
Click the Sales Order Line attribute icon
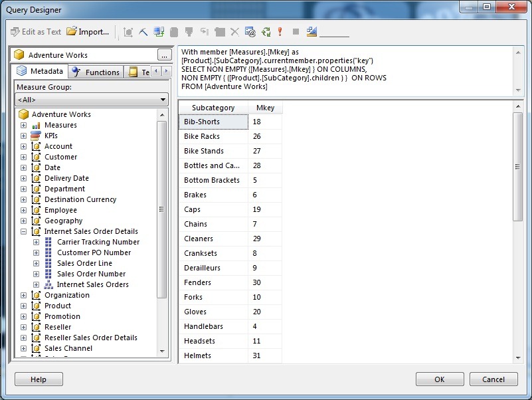click(48, 263)
